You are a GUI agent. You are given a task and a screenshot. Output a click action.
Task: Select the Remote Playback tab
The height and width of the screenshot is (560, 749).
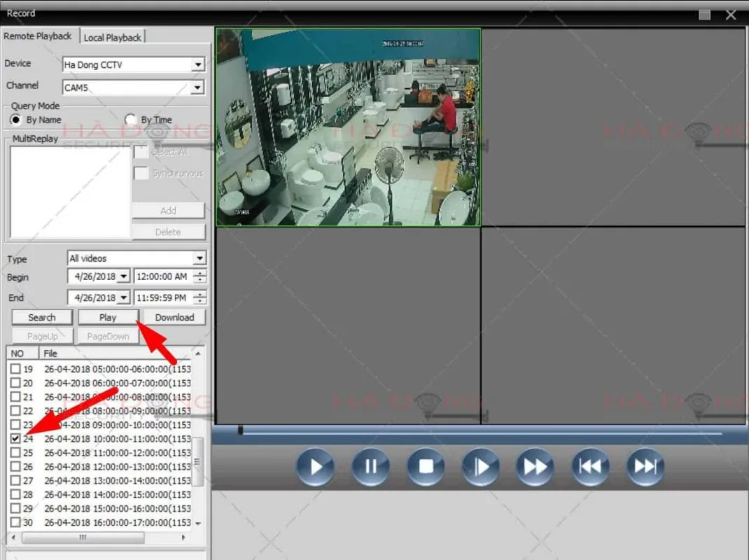tap(38, 36)
